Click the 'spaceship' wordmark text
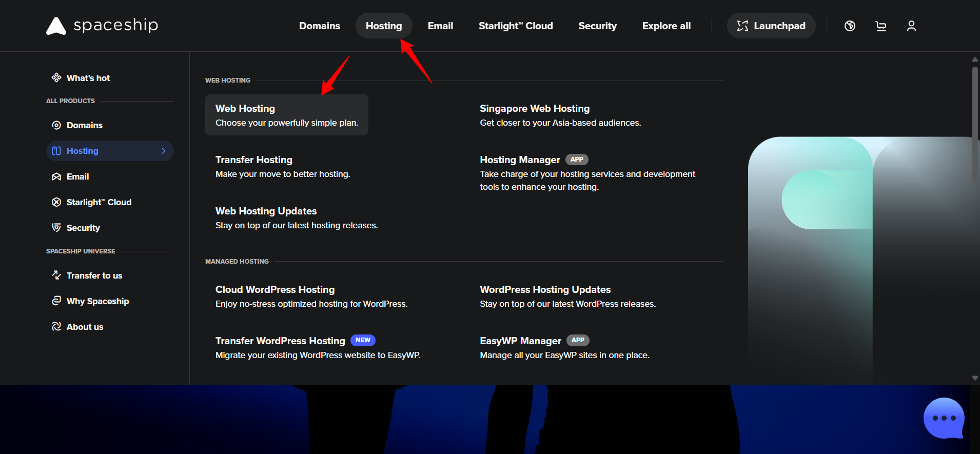 (x=116, y=25)
